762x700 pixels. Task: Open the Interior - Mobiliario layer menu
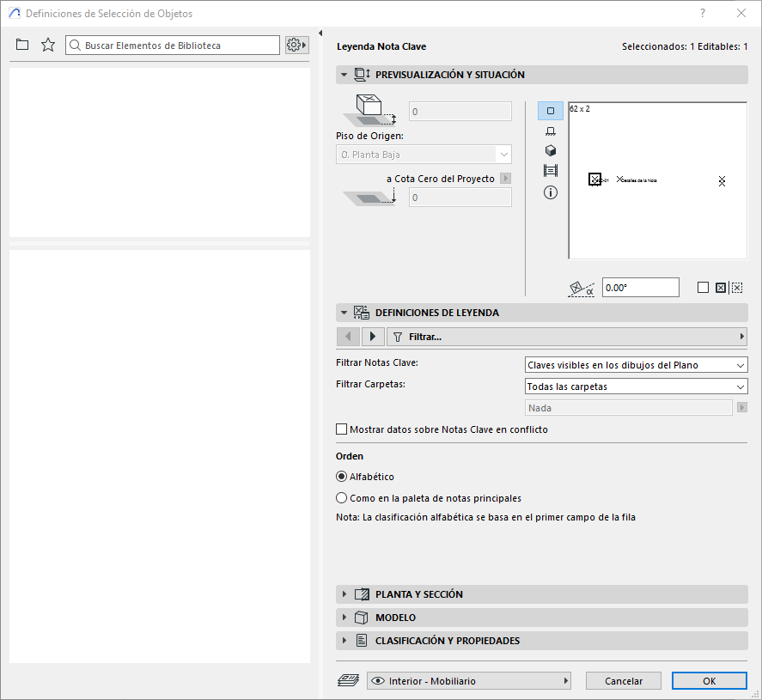[469, 681]
